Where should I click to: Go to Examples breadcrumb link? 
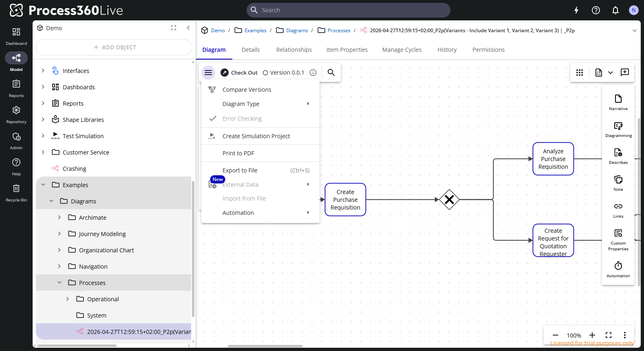(x=255, y=31)
